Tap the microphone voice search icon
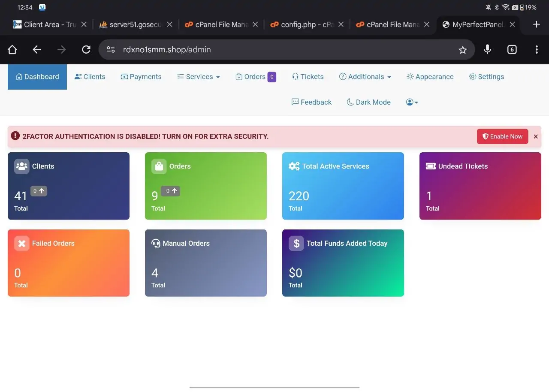 (487, 50)
